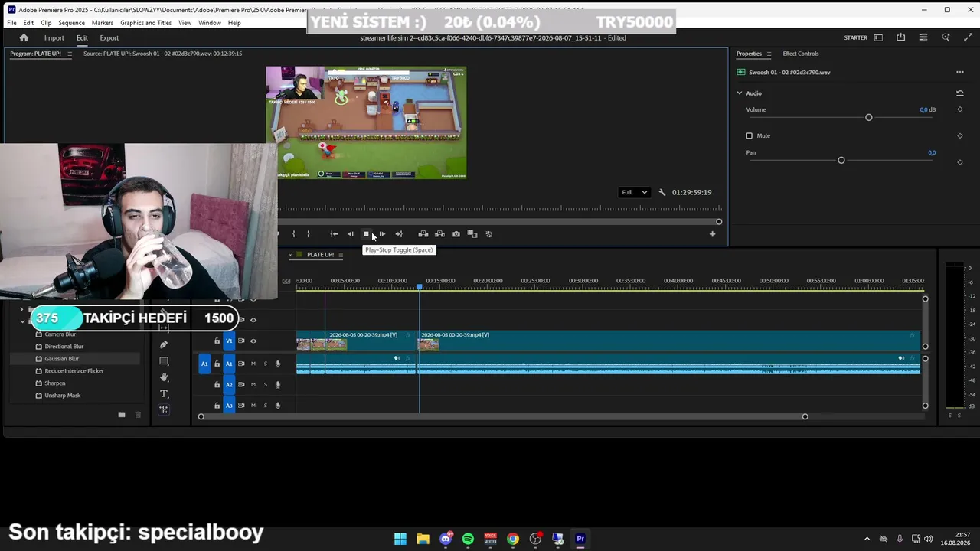Select the Unsharp Mask effect

[62, 396]
